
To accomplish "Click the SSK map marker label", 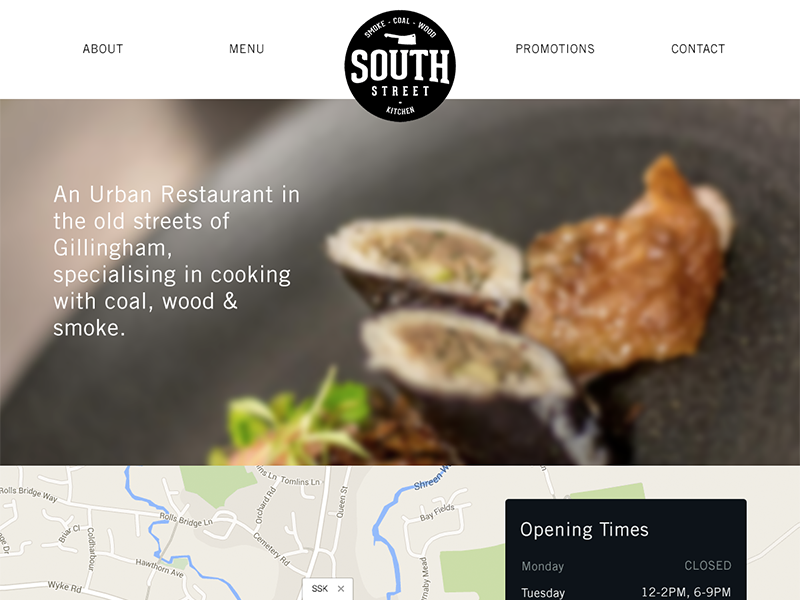I will tap(320, 589).
